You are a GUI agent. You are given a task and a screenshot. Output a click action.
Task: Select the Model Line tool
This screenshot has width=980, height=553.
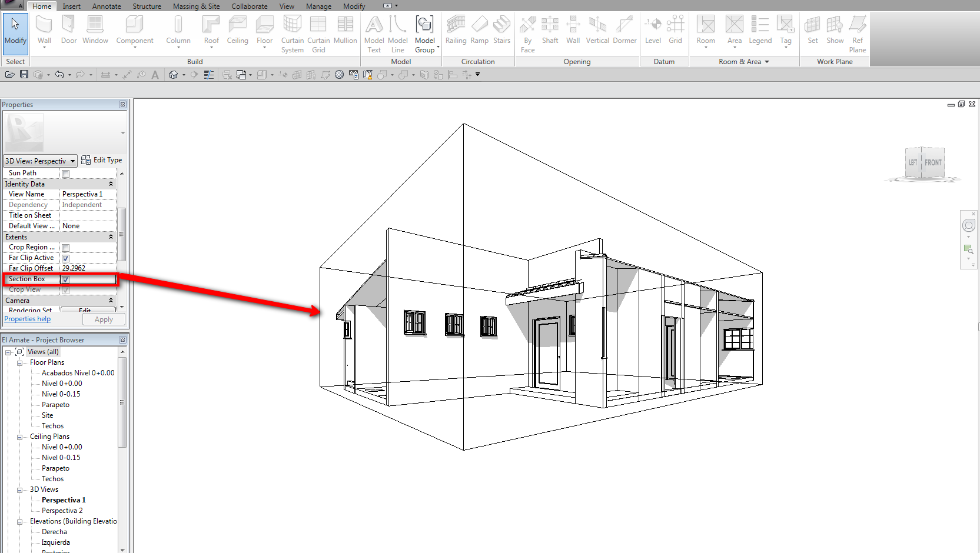[398, 34]
